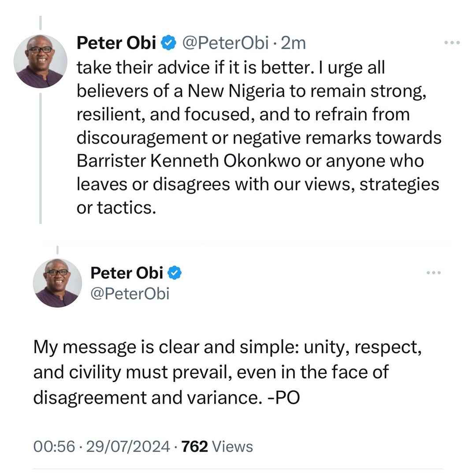Click the Peter Obi display name above the unity message
This screenshot has height=476, width=476.
[127, 273]
